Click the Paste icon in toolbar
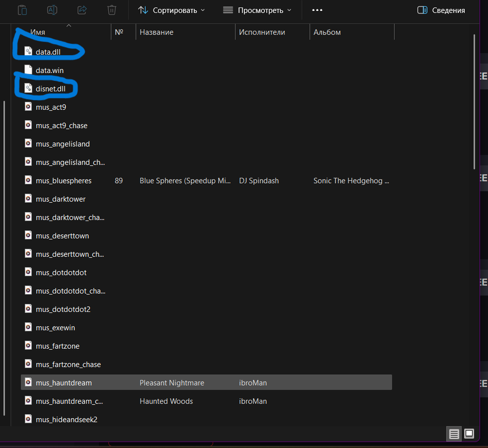488x448 pixels. click(22, 10)
